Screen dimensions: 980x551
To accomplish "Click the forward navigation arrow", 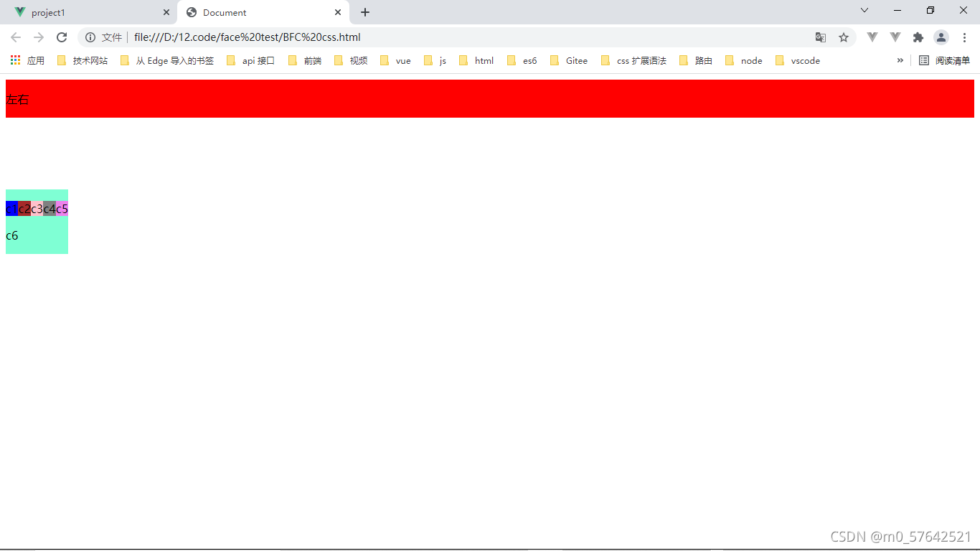I will [x=39, y=37].
